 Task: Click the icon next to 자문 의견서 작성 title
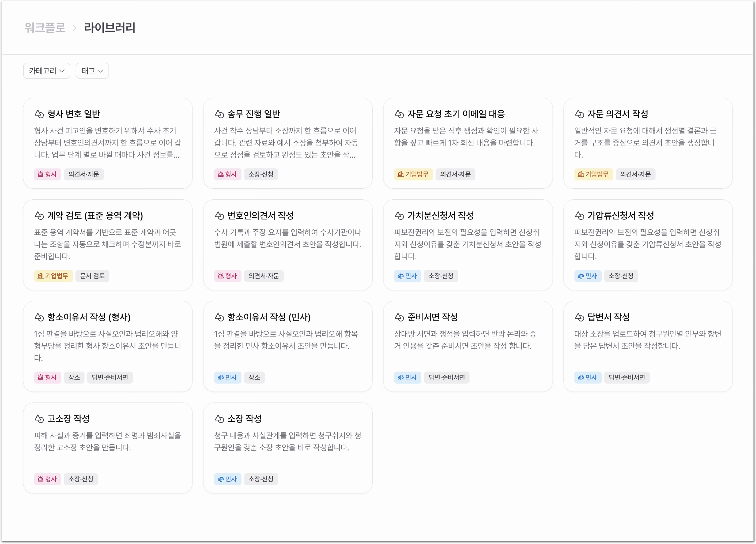pos(579,114)
